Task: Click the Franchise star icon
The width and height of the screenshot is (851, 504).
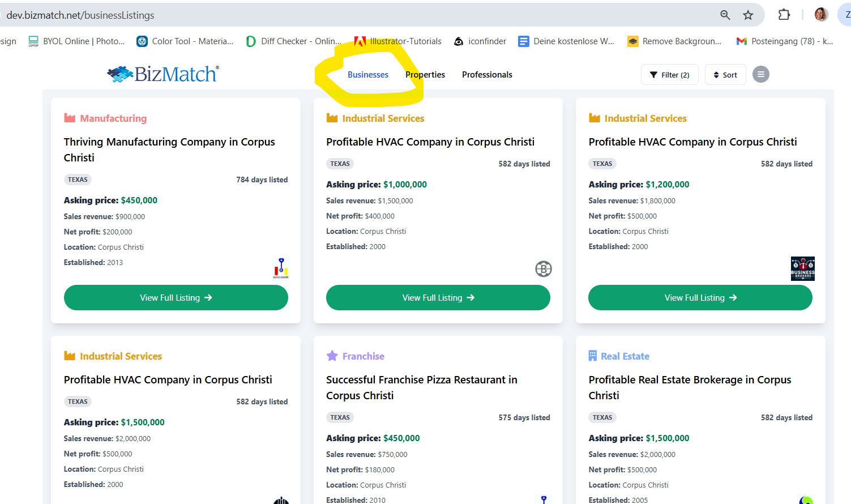Action: point(332,356)
